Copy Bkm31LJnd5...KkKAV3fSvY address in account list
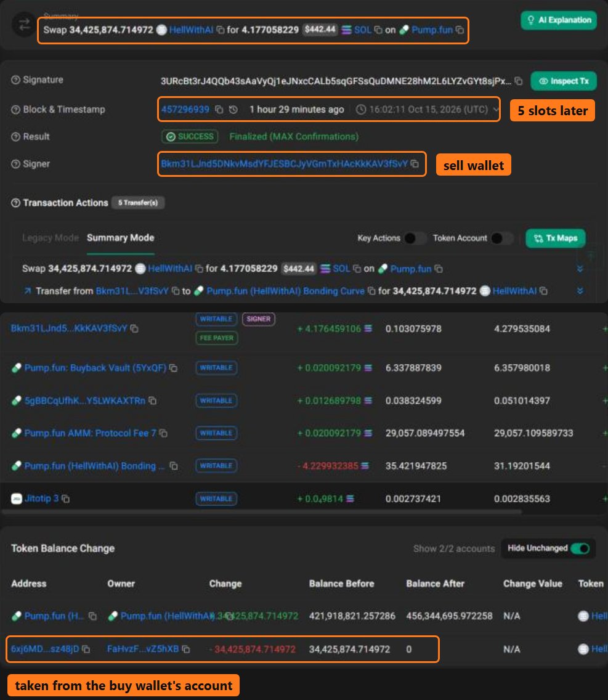608x700 pixels. click(x=134, y=328)
